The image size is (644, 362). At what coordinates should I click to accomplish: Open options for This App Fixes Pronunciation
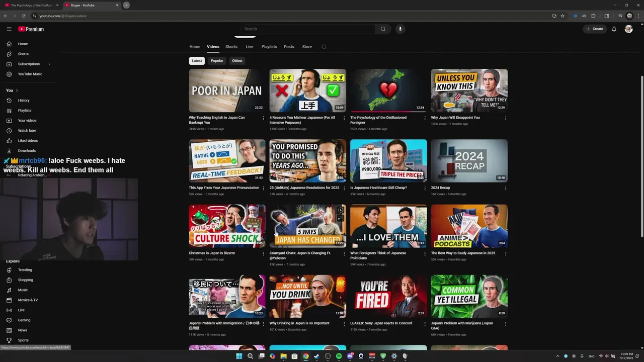point(263,188)
